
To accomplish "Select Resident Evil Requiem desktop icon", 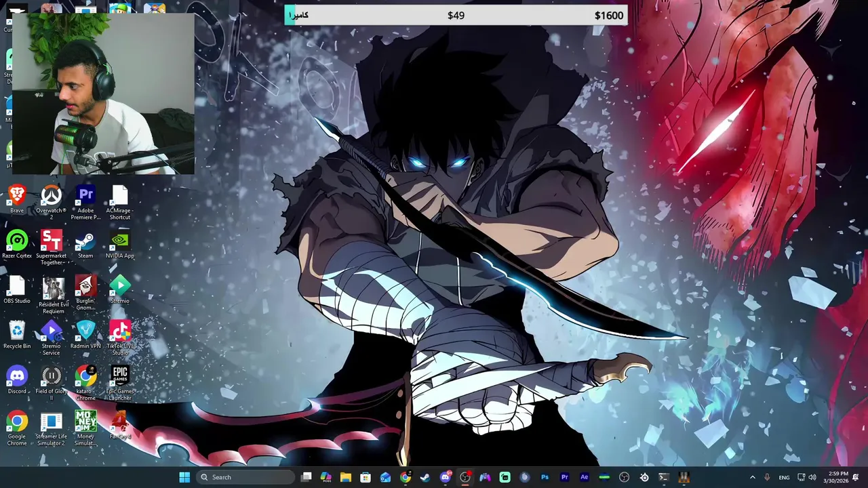I will click(x=53, y=296).
